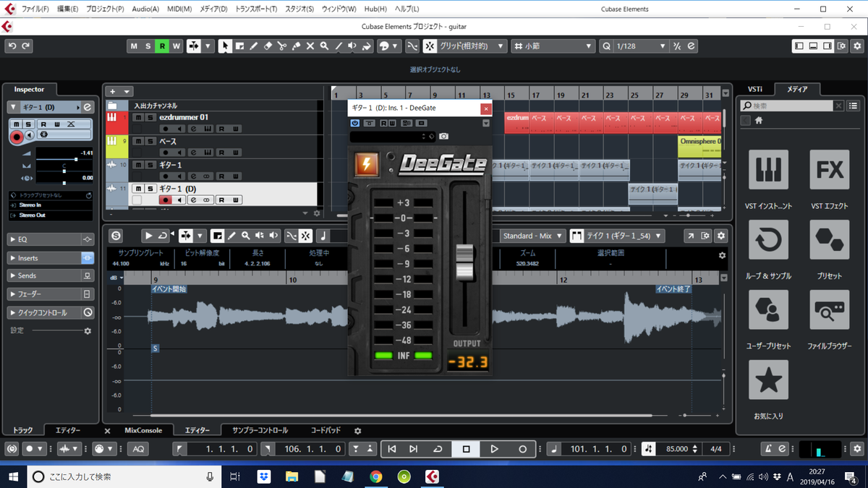Click the Undo arrow icon
This screenshot has width=868, height=488.
[12, 46]
